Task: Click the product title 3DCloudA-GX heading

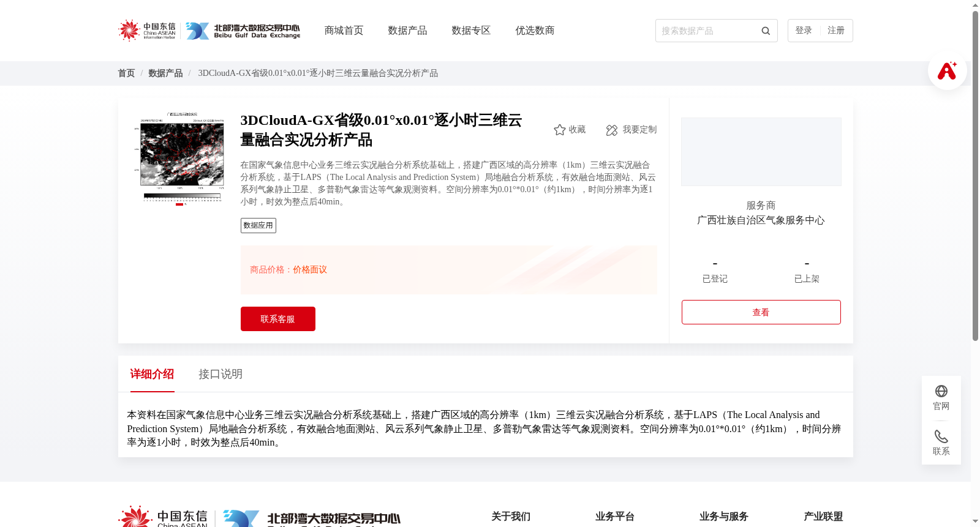Action: 381,130
